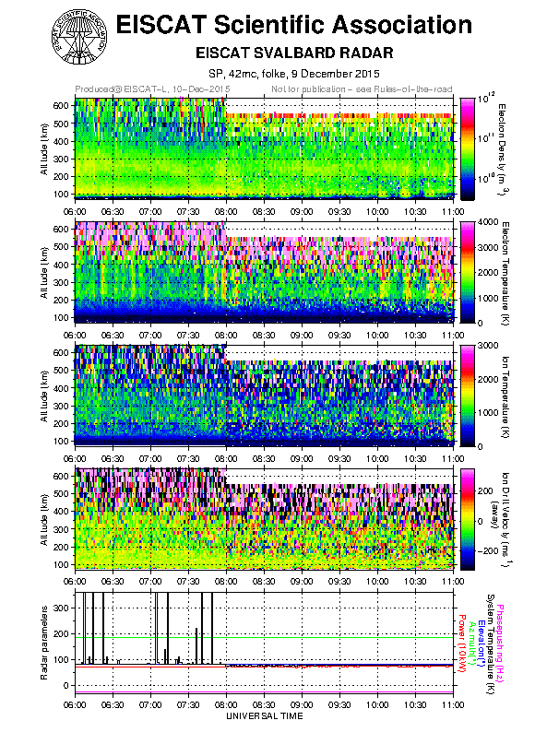Click the EISCAT SVALBARD RADAR heading
Image resolution: width=535 pixels, height=756 pixels.
coord(294,53)
